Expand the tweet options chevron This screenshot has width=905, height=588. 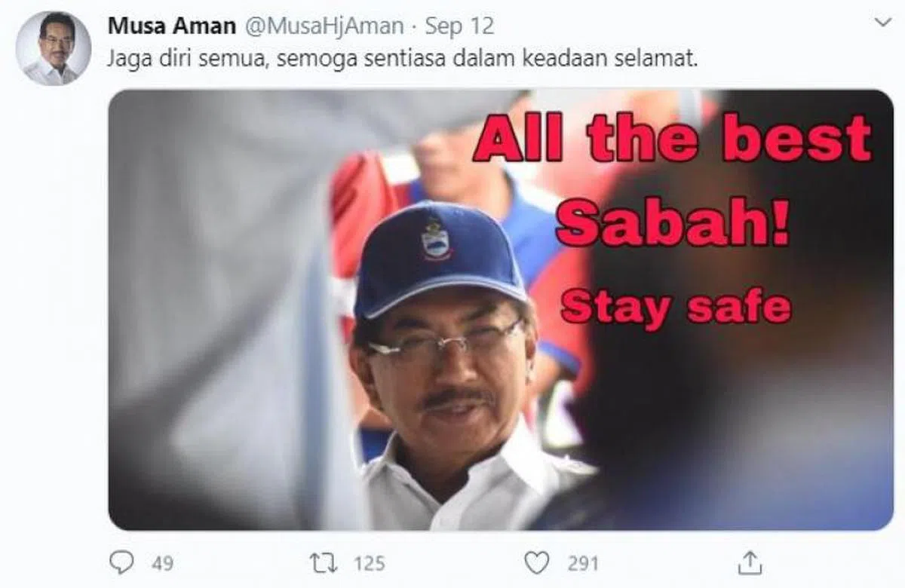(882, 23)
